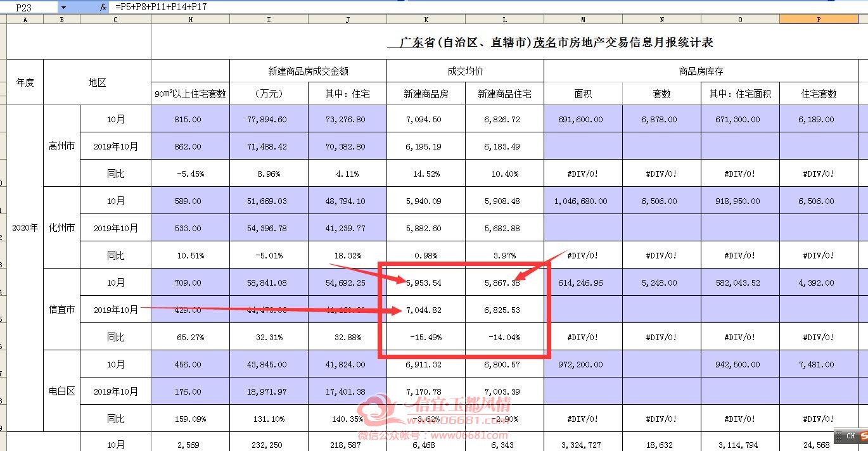Select the column P header
The height and width of the screenshot is (451, 868).
(x=819, y=19)
